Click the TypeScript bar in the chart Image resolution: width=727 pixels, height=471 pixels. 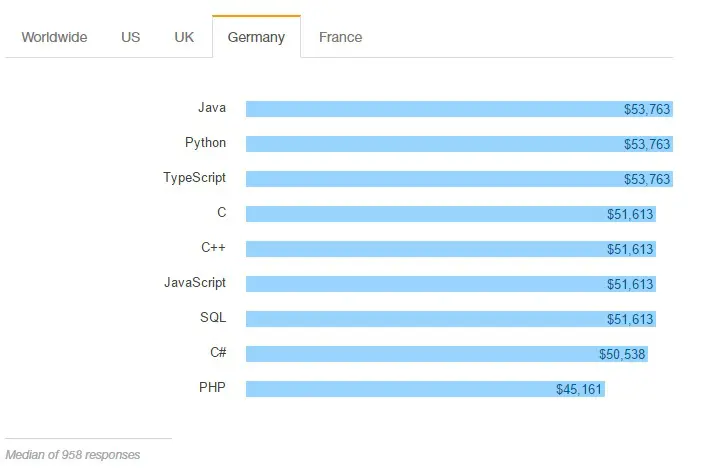click(459, 179)
